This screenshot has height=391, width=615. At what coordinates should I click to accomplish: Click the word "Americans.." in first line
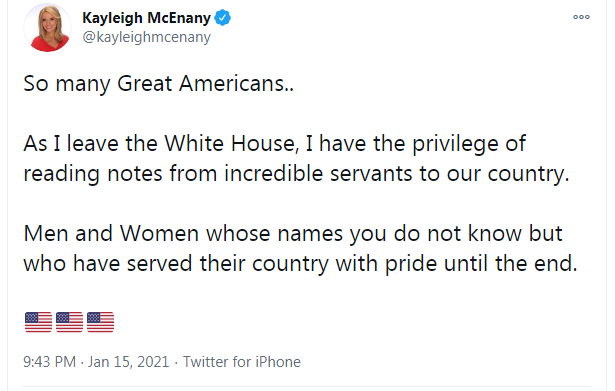(x=237, y=84)
